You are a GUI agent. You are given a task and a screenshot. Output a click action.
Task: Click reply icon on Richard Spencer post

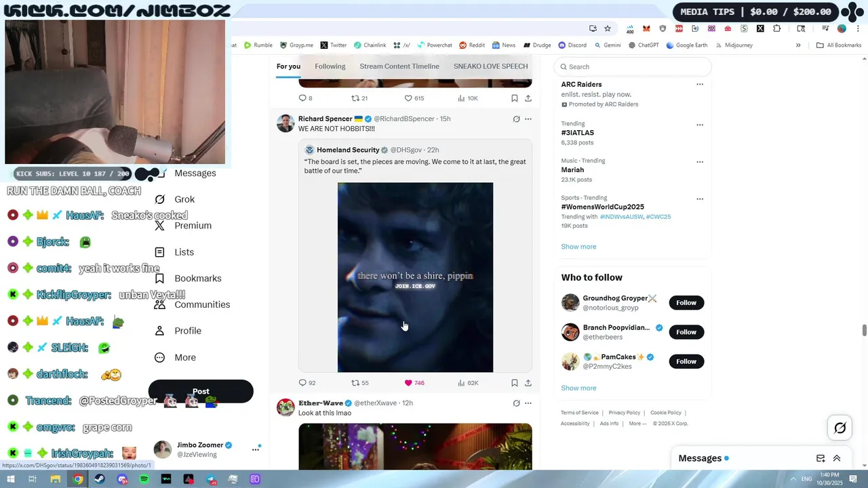pyautogui.click(x=302, y=383)
